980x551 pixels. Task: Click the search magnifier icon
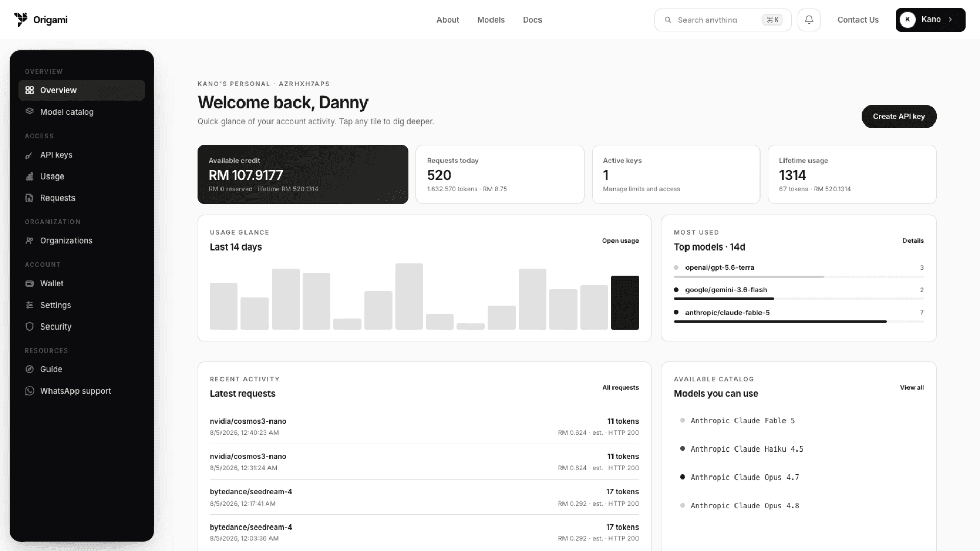tap(668, 20)
